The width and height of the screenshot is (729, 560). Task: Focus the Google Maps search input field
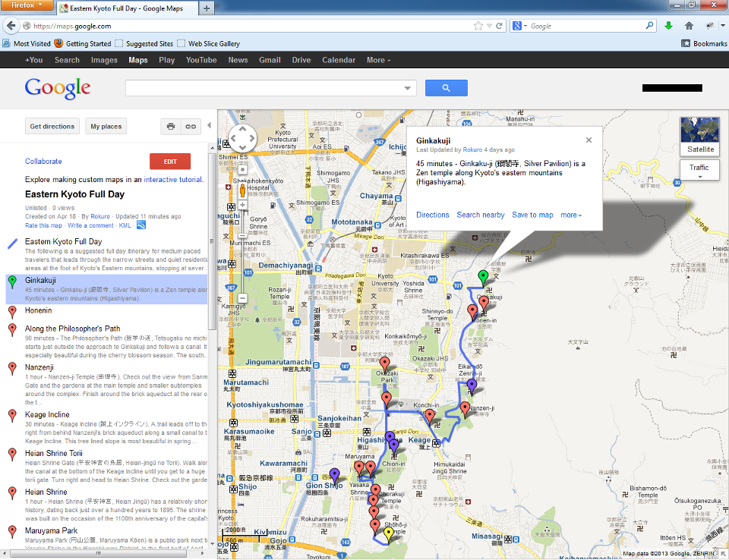pos(265,88)
